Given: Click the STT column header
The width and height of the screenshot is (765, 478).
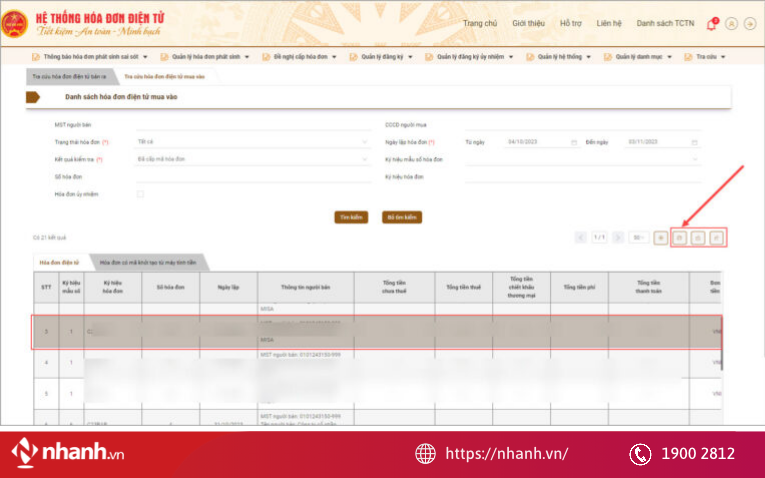Looking at the screenshot, I should coord(46,287).
